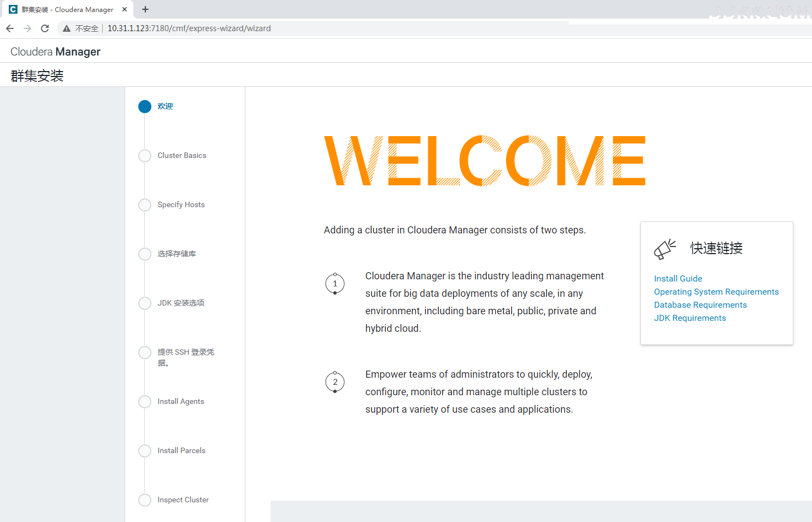812x522 pixels.
Task: Select the JDK 安装选项 step circle
Action: 145,303
